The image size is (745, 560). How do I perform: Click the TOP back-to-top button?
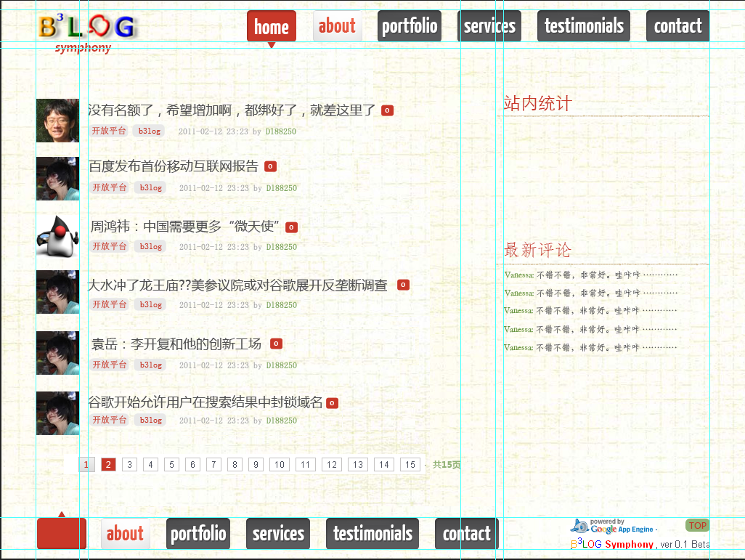click(x=697, y=525)
